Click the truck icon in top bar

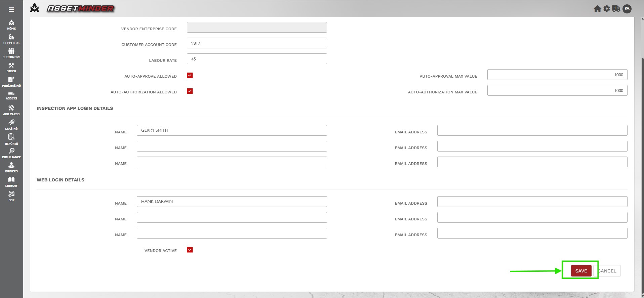click(616, 9)
